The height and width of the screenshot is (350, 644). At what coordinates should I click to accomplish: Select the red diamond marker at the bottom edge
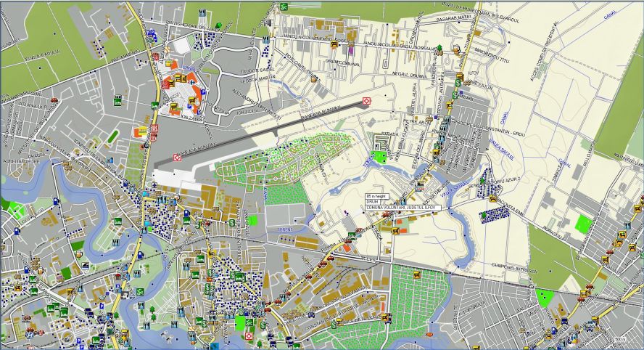249,337
